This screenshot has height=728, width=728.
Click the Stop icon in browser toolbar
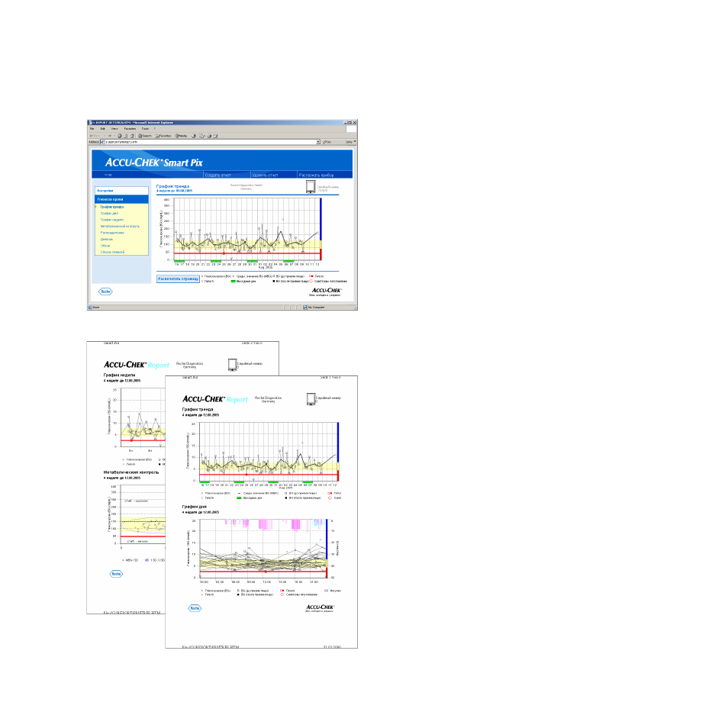(120, 136)
